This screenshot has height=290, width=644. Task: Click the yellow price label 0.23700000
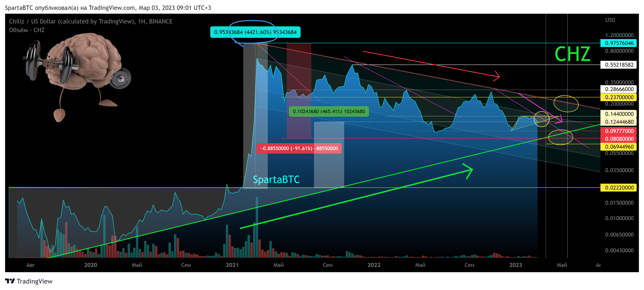[619, 97]
